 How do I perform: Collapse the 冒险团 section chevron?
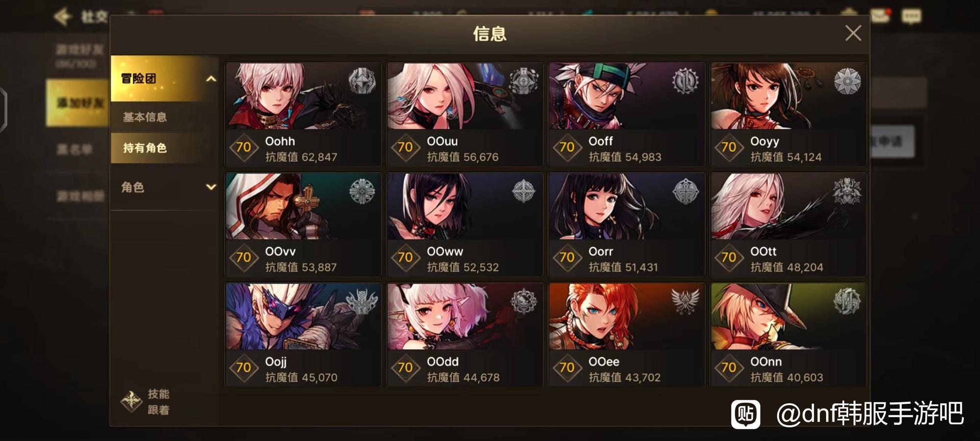coord(211,78)
